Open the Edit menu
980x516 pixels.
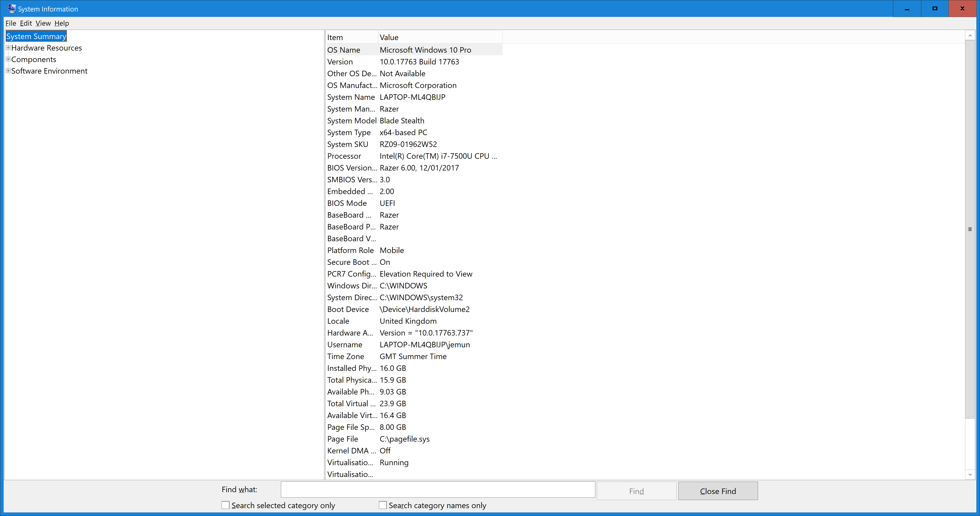[26, 23]
